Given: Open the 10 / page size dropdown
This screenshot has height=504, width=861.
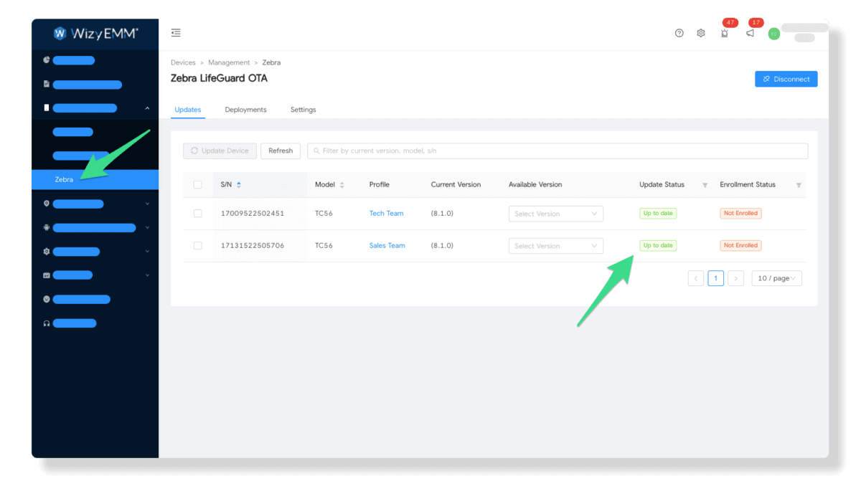Looking at the screenshot, I should tap(776, 278).
